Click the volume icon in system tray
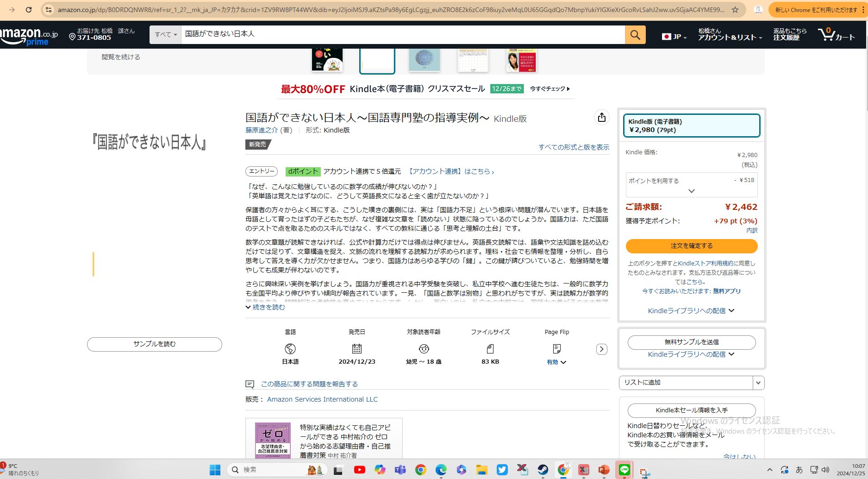868x479 pixels. click(x=825, y=470)
